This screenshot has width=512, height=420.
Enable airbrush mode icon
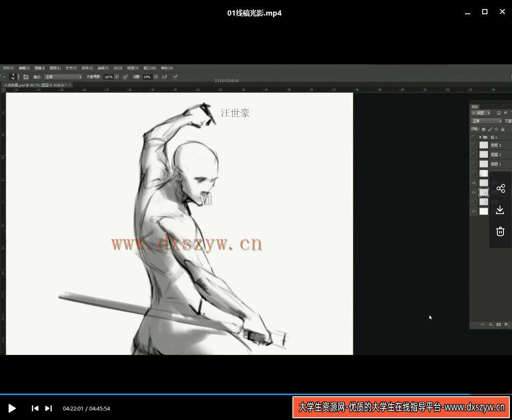[x=164, y=77]
